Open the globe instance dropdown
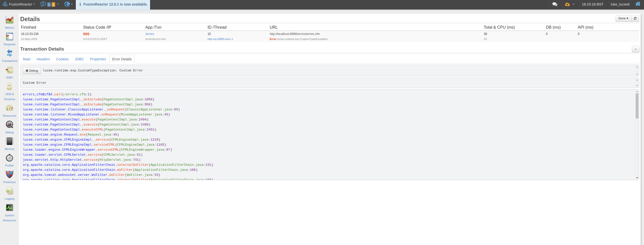The height and width of the screenshot is (245, 644). [68, 4]
